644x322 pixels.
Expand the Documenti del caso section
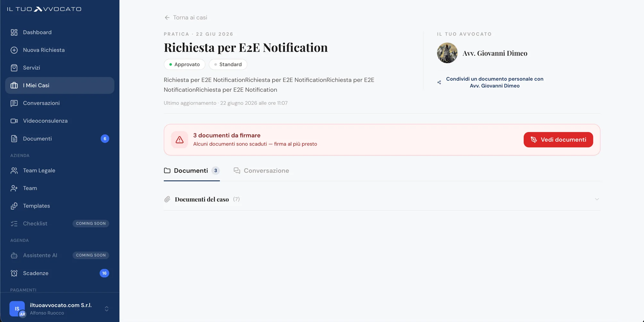tap(382, 199)
